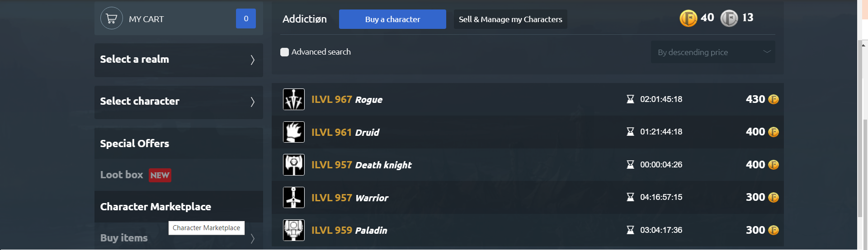Click the Warrior class icon
Image resolution: width=868 pixels, height=250 pixels.
[294, 198]
